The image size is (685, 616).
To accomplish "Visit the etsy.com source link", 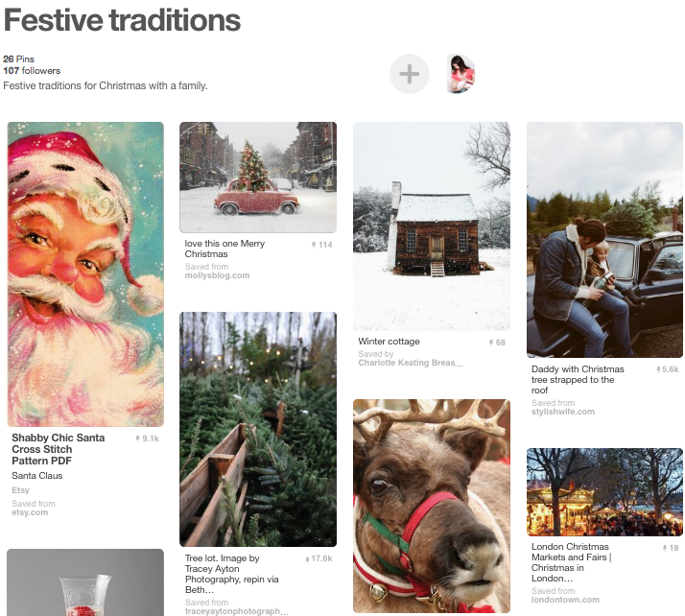I will [30, 512].
